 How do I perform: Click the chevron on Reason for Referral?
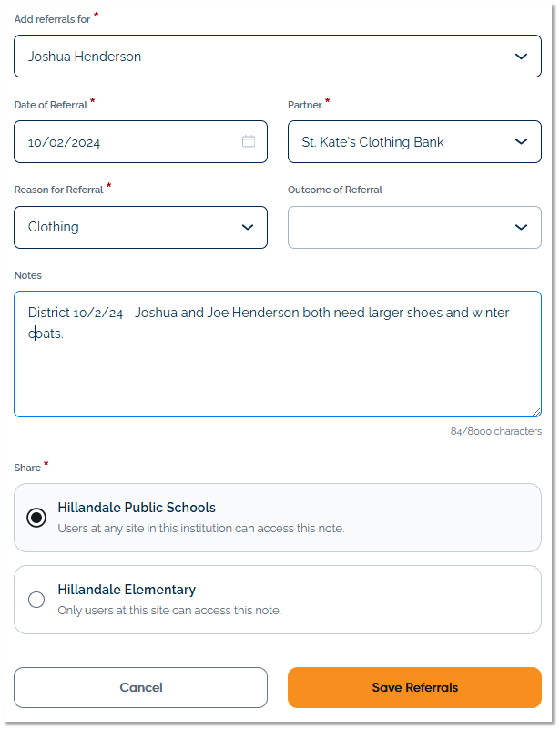tap(248, 227)
